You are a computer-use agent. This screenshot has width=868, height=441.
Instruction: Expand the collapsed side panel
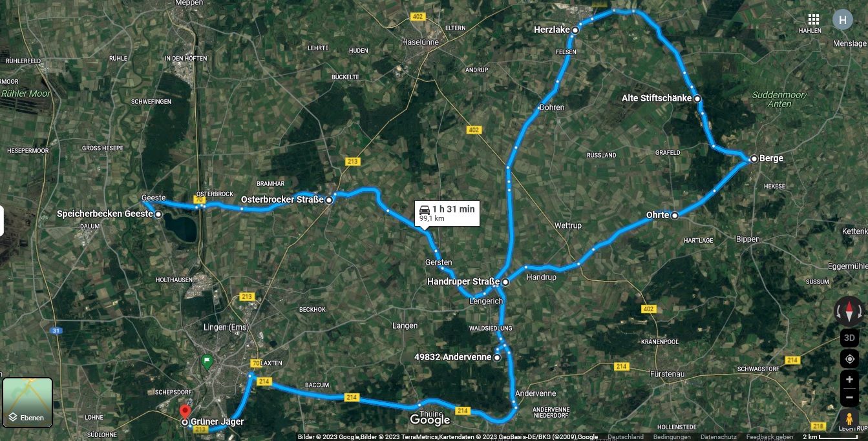pos(2,221)
